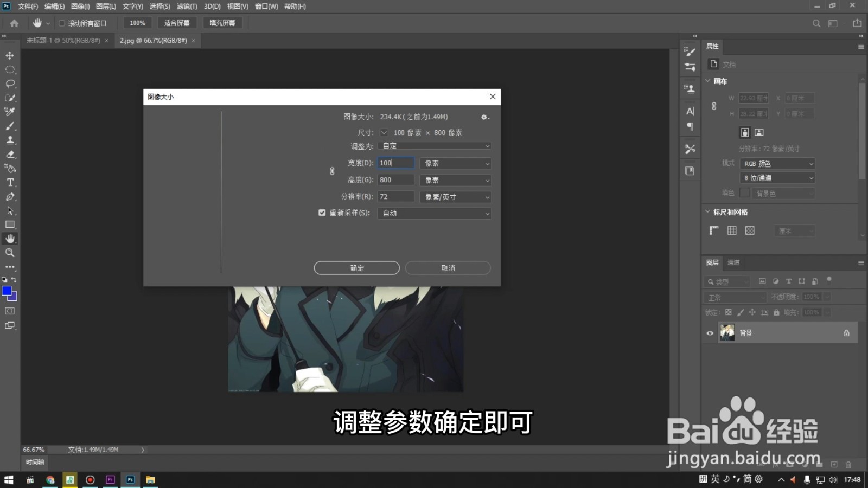Set canvas orientation to landscape
The image size is (868, 488).
[x=759, y=132]
